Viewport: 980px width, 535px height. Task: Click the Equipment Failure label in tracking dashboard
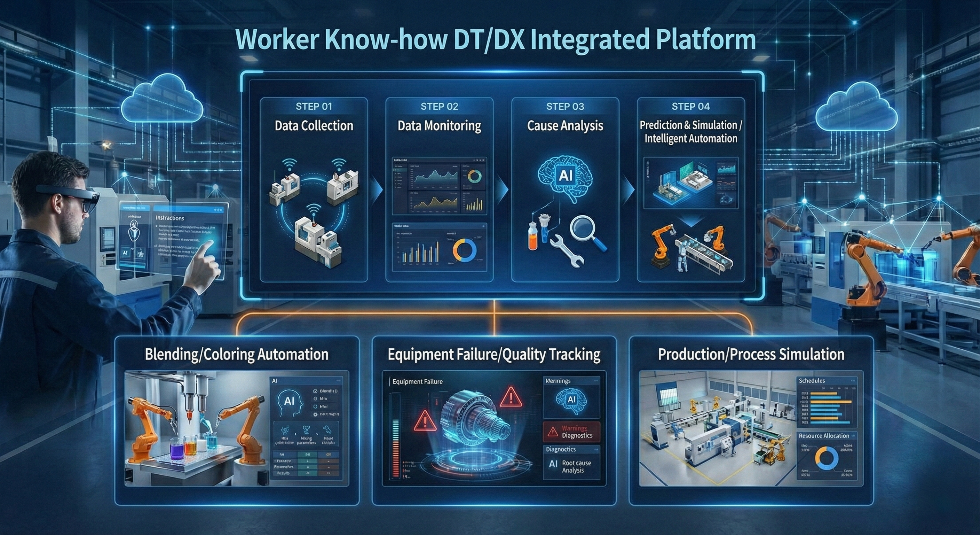pos(417,381)
